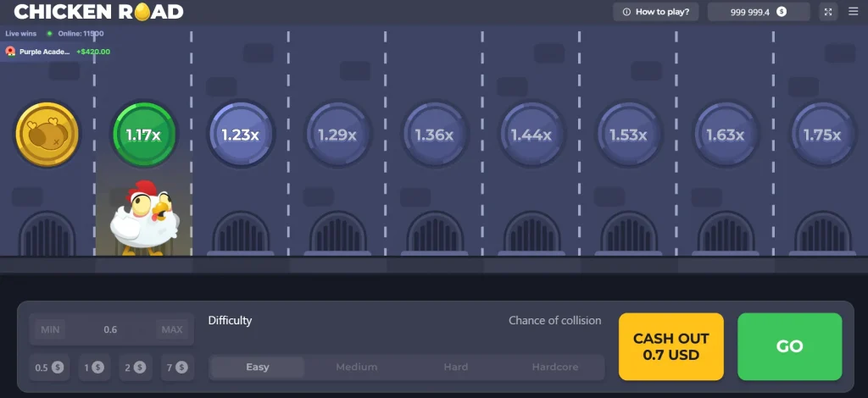Select Easy difficulty
The image size is (868, 398).
pos(258,367)
